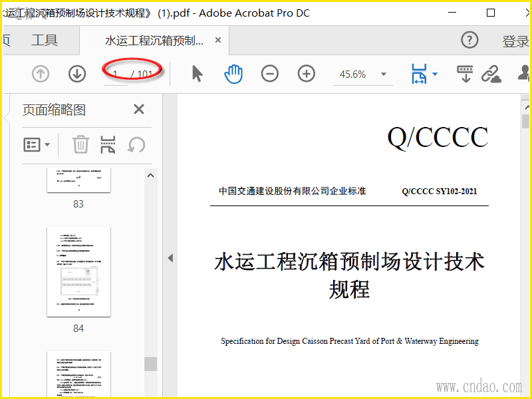This screenshot has height=399, width=532.
Task: Activate the hand pan tool
Action: 233,74
